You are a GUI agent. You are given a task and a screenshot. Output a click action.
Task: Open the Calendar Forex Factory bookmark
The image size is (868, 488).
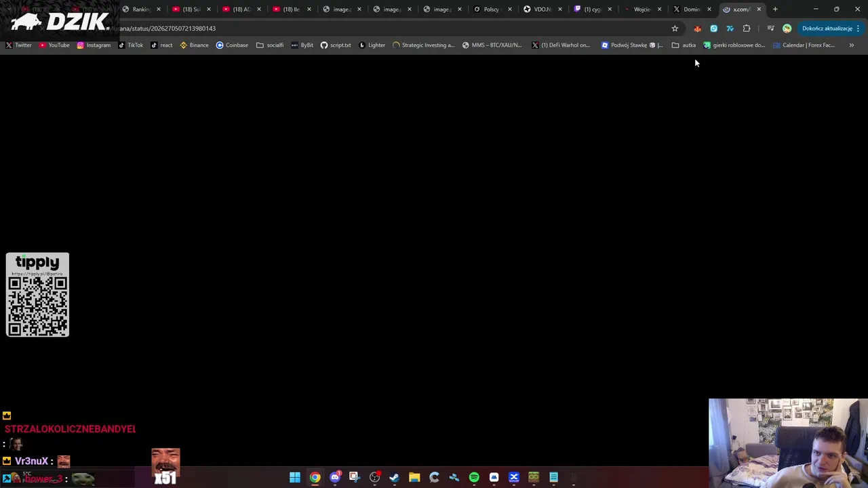(804, 45)
